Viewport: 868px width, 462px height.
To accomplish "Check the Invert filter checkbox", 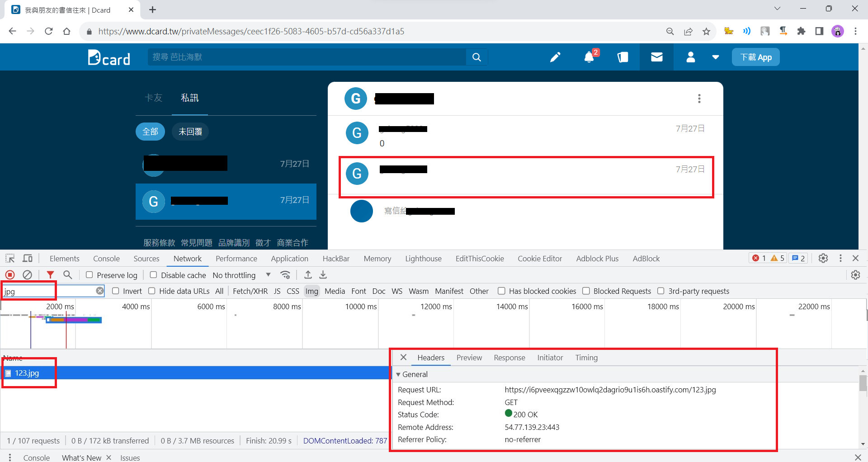I will (x=116, y=291).
